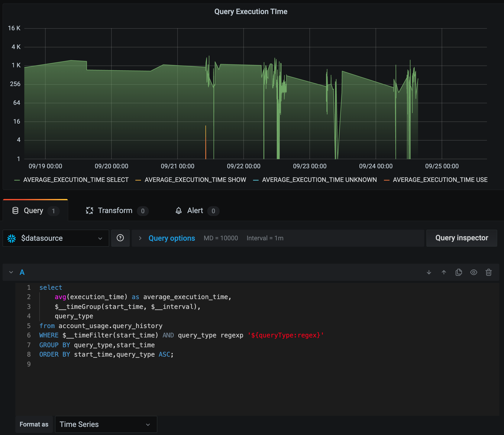Click the Snowflake datasource logo icon

(12, 238)
